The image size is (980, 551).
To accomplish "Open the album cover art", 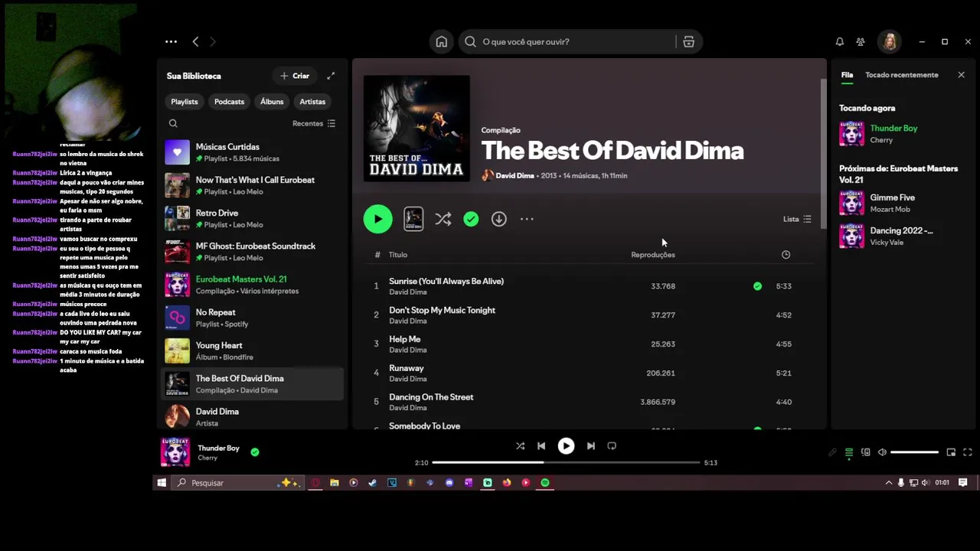I will tap(416, 128).
